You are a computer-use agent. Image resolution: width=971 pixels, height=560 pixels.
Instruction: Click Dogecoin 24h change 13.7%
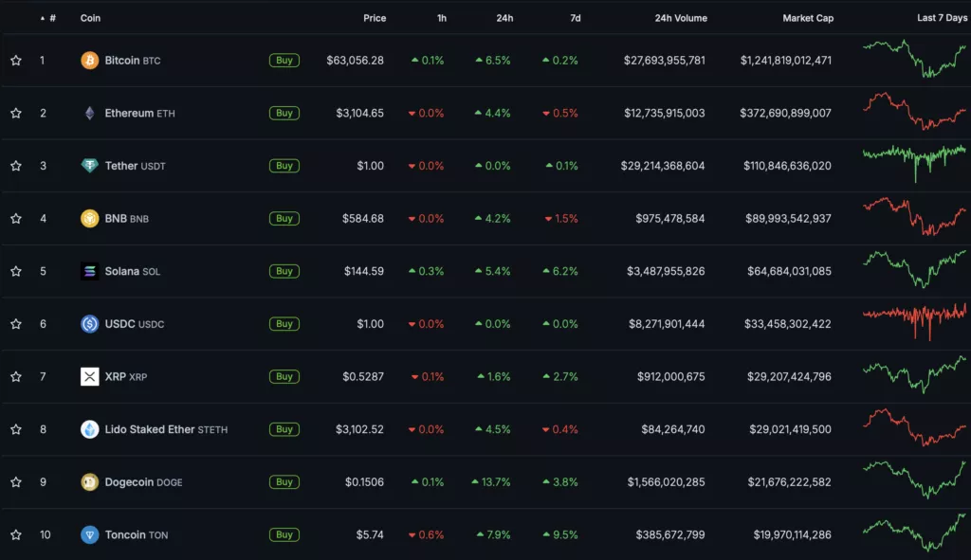[x=491, y=481]
